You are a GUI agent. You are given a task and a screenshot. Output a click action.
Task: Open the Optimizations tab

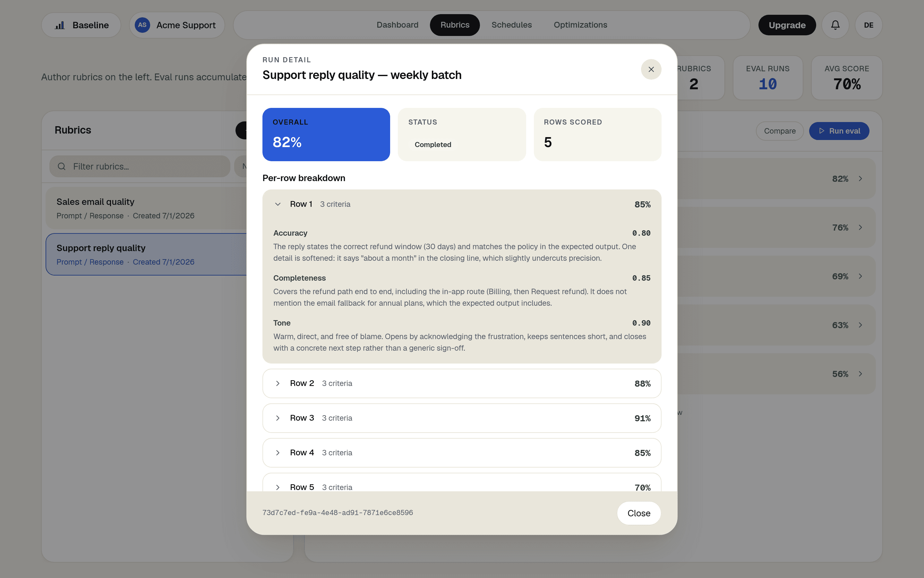click(580, 25)
